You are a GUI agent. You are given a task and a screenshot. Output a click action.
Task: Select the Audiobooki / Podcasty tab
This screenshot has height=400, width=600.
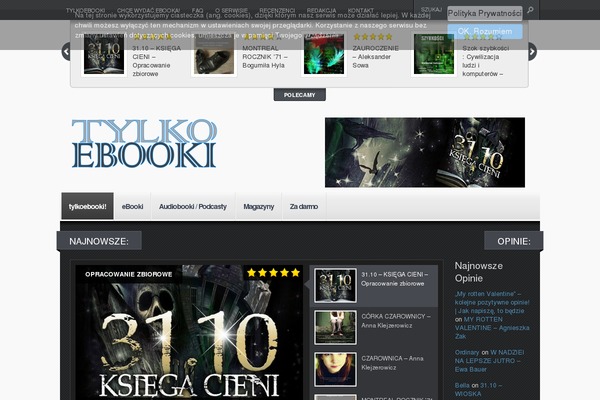tap(193, 206)
